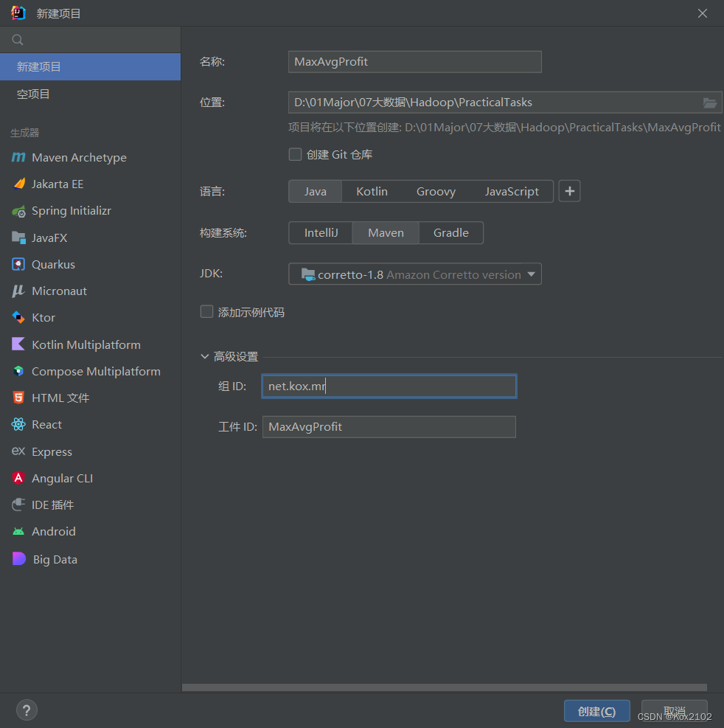Click the Quarkus label

click(x=53, y=265)
